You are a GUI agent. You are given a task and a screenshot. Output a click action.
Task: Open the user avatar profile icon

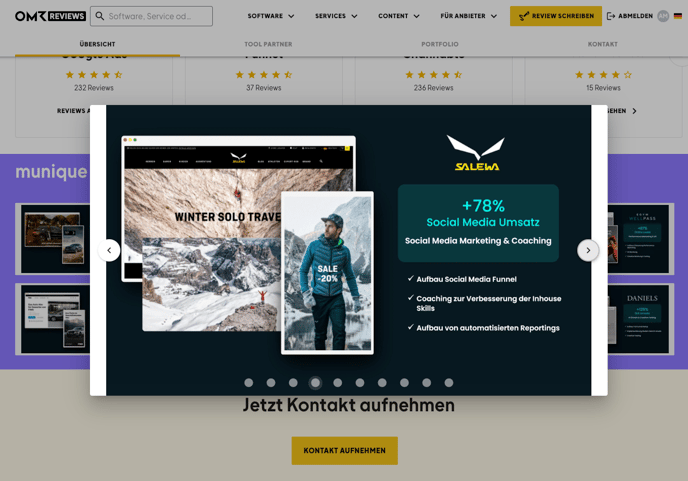(663, 16)
